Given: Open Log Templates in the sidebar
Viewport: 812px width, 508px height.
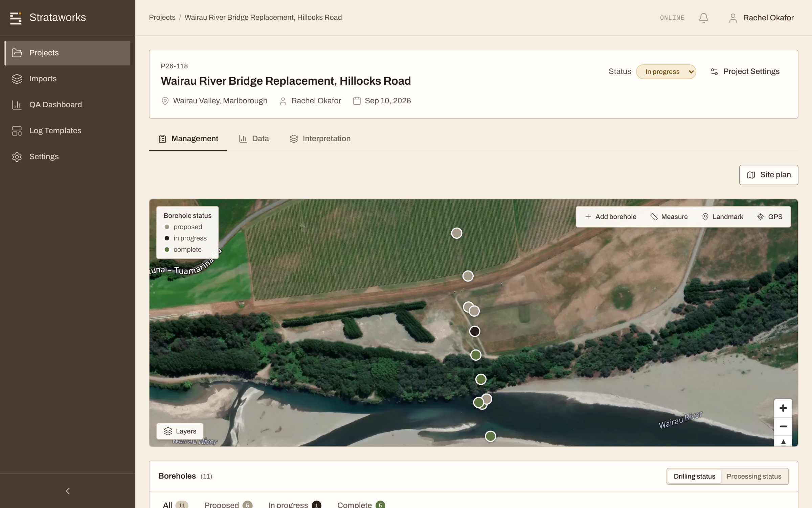Looking at the screenshot, I should tap(67, 131).
